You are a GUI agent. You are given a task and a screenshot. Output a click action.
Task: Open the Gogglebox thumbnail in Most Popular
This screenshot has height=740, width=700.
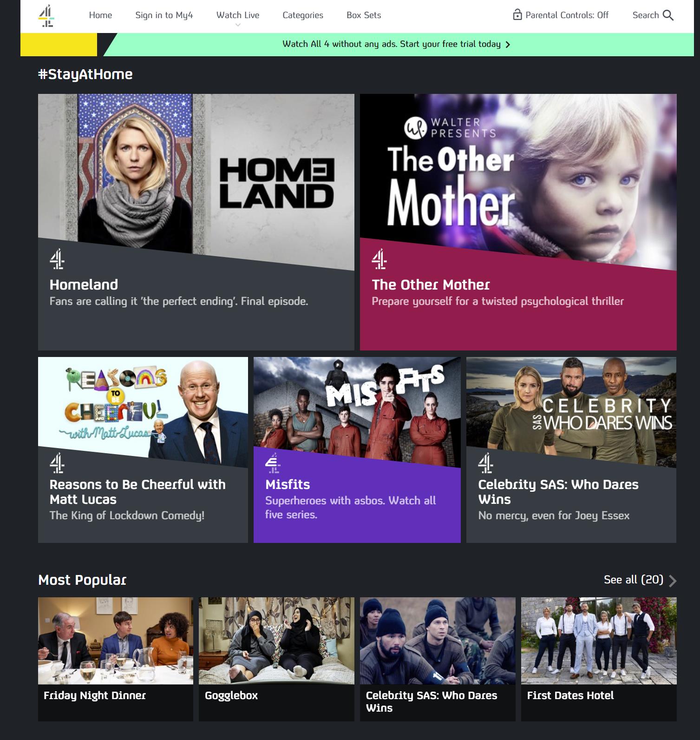(276, 641)
